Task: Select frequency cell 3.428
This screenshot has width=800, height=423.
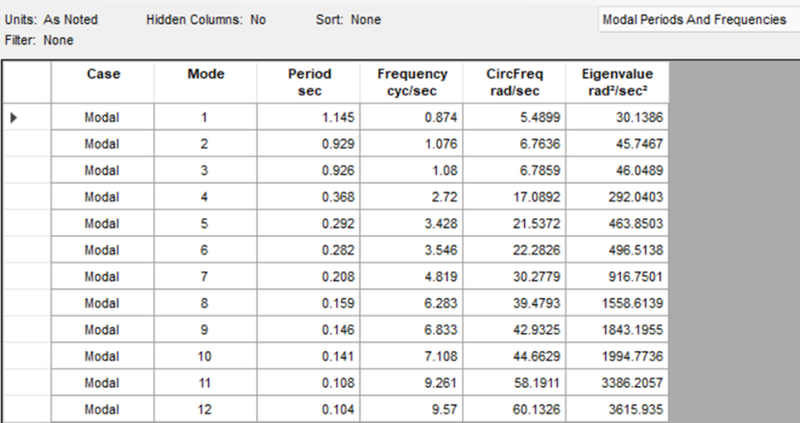Action: 412,223
